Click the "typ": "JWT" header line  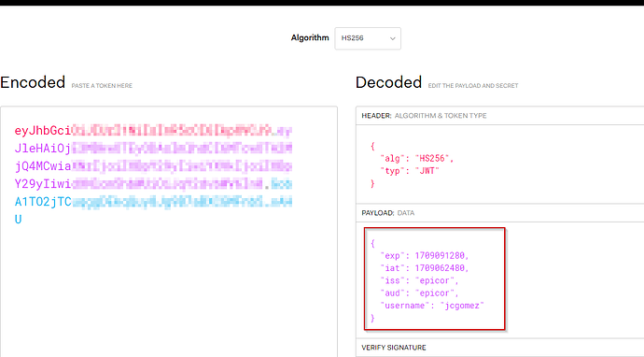410,171
